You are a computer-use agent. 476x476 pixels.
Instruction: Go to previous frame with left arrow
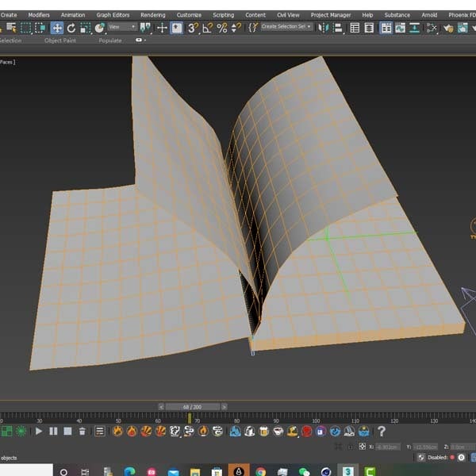(x=161, y=407)
